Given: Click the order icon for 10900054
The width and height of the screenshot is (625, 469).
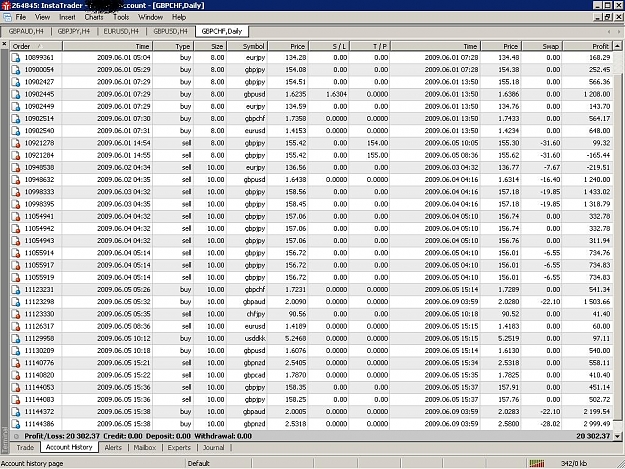Looking at the screenshot, I should pyautogui.click(x=16, y=70).
